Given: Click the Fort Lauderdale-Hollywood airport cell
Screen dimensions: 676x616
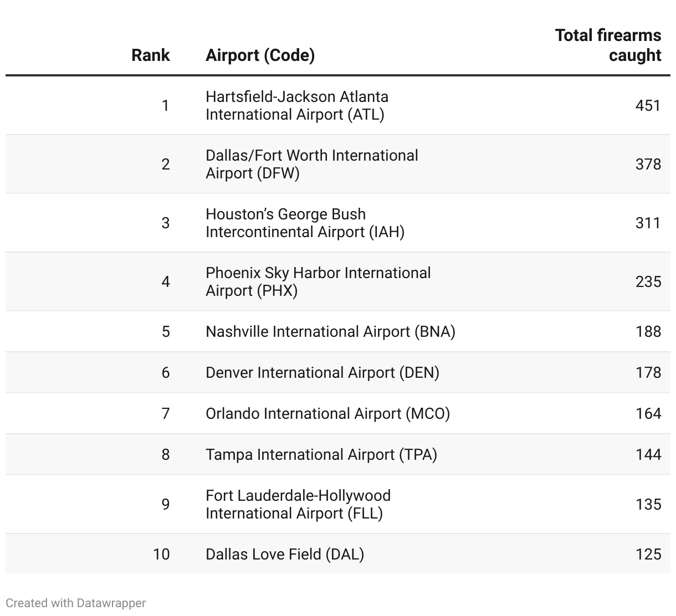Looking at the screenshot, I should (x=298, y=504).
